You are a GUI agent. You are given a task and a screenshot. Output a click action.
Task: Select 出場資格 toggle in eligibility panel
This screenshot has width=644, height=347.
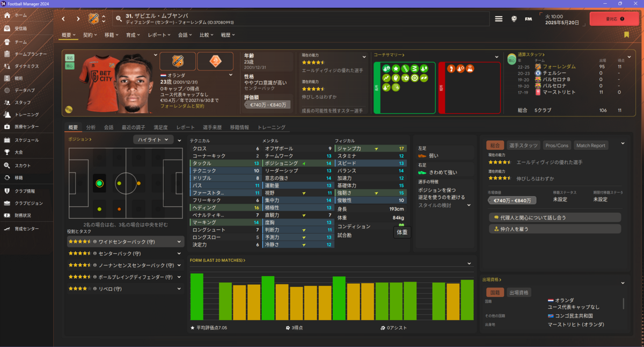pos(520,293)
